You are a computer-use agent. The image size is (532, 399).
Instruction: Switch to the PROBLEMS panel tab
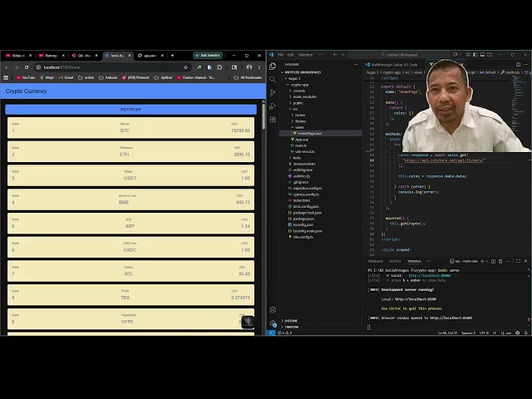pos(375,261)
